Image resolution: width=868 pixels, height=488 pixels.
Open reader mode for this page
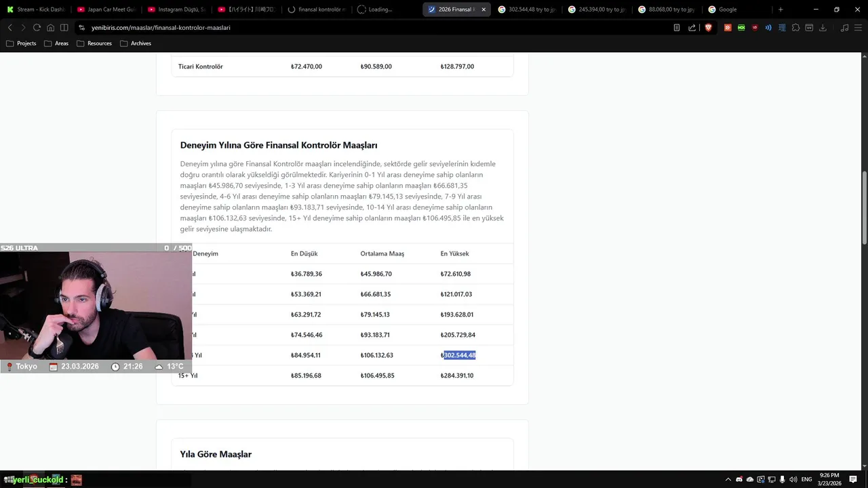tap(677, 28)
